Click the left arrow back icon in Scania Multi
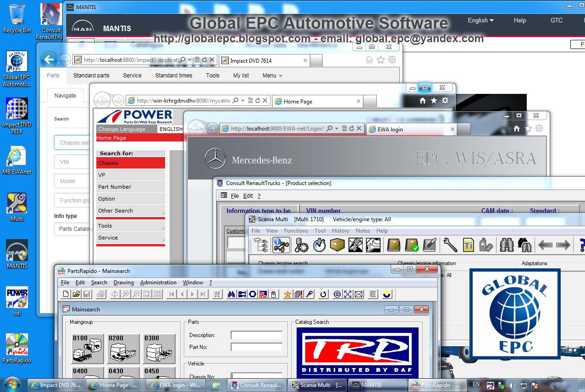The width and height of the screenshot is (585, 392). [x=545, y=245]
